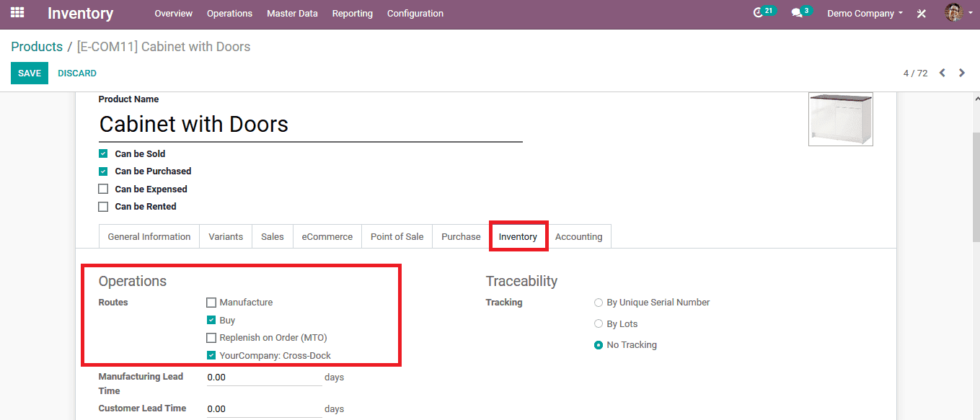Enable Replenish on Order (MTO) route
Screen dimensions: 980x420
(211, 338)
